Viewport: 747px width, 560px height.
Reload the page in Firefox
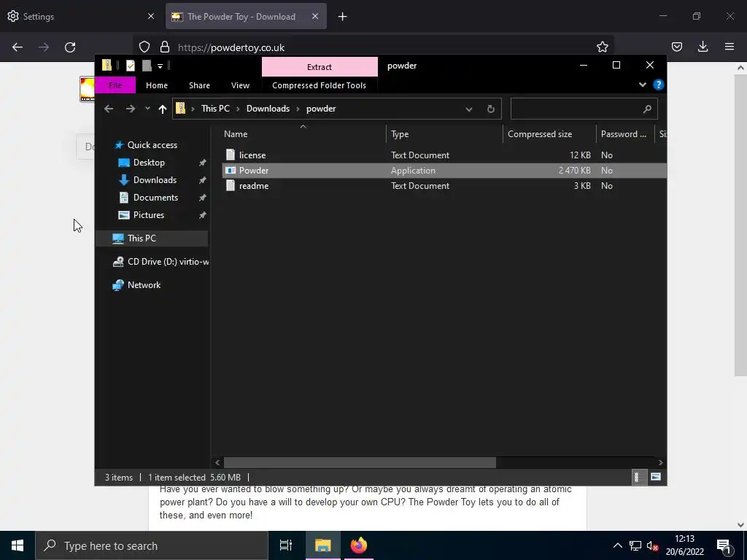point(70,47)
